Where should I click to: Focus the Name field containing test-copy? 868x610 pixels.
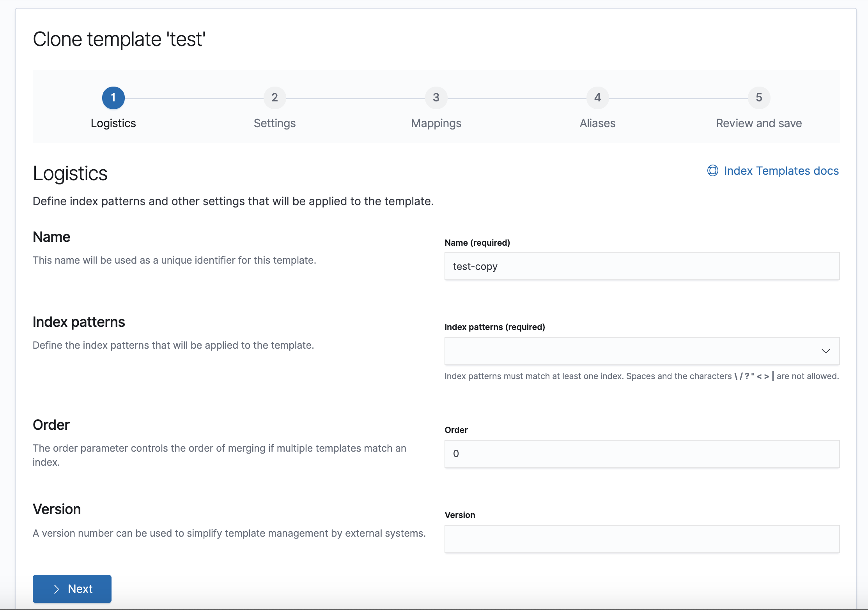click(x=642, y=266)
